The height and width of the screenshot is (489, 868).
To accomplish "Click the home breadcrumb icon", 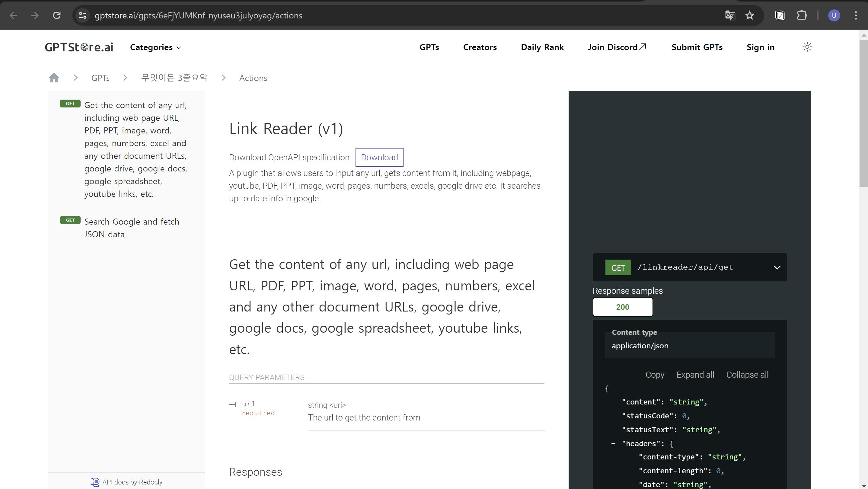I will [x=54, y=78].
